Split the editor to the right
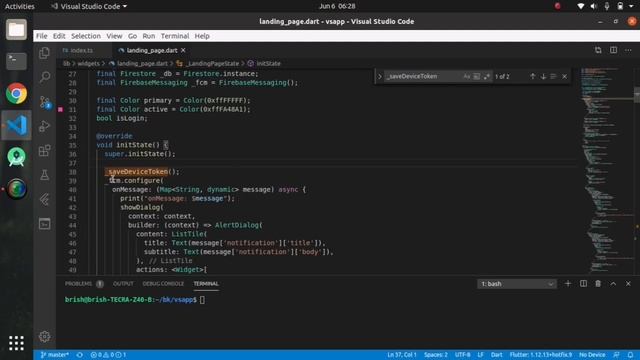The width and height of the screenshot is (640, 360). [x=613, y=50]
